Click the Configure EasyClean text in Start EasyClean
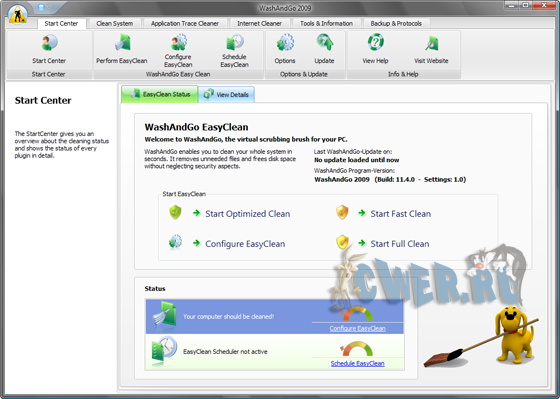The height and width of the screenshot is (399, 560). coord(245,244)
